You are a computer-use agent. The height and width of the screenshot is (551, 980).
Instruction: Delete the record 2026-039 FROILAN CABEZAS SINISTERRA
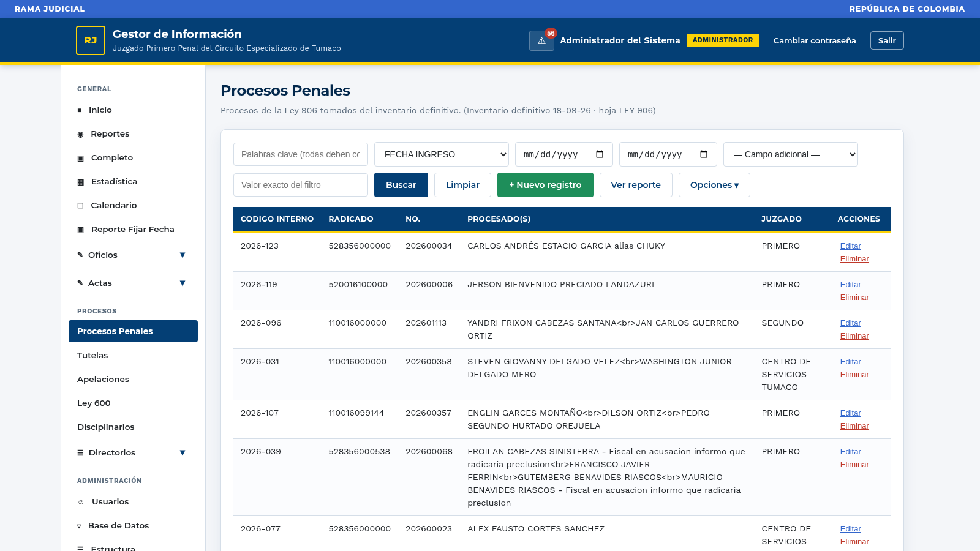tap(854, 465)
